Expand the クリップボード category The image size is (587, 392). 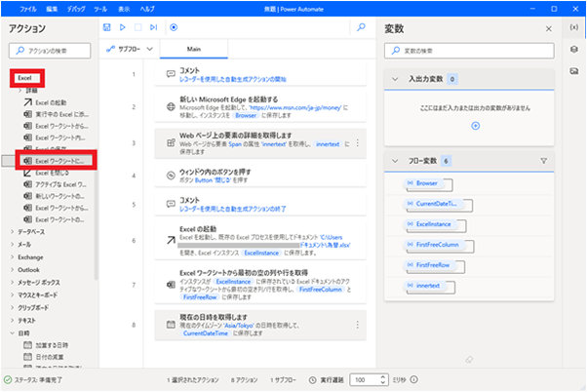pos(13,308)
